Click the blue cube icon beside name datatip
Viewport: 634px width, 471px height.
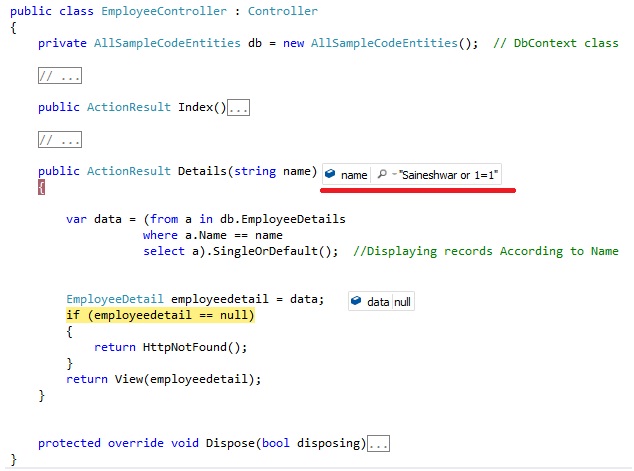click(x=330, y=174)
